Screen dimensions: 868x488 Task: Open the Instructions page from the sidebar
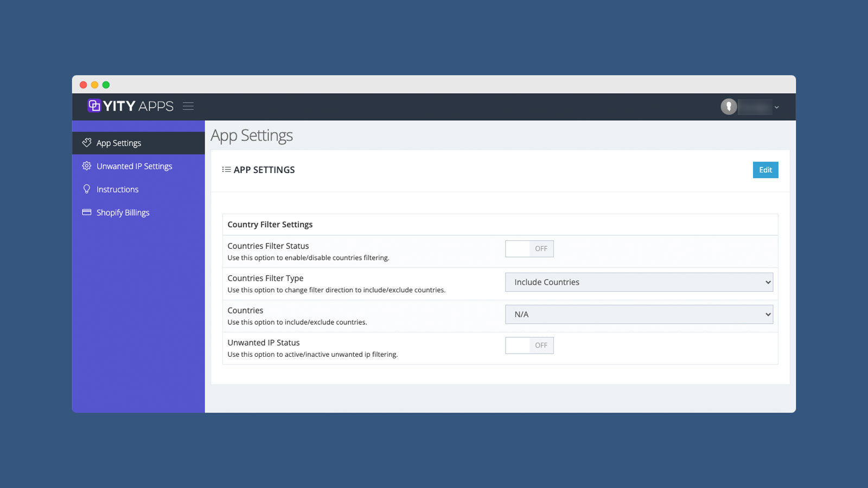117,189
